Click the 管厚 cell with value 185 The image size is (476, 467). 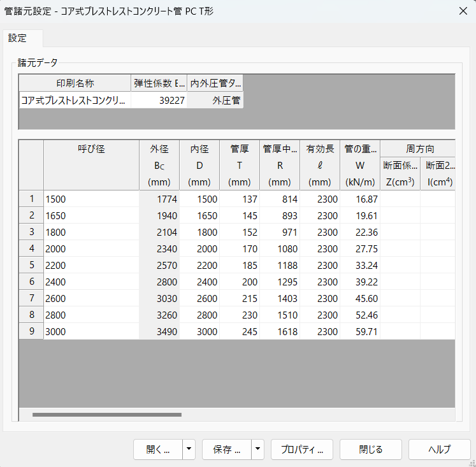[x=239, y=265]
